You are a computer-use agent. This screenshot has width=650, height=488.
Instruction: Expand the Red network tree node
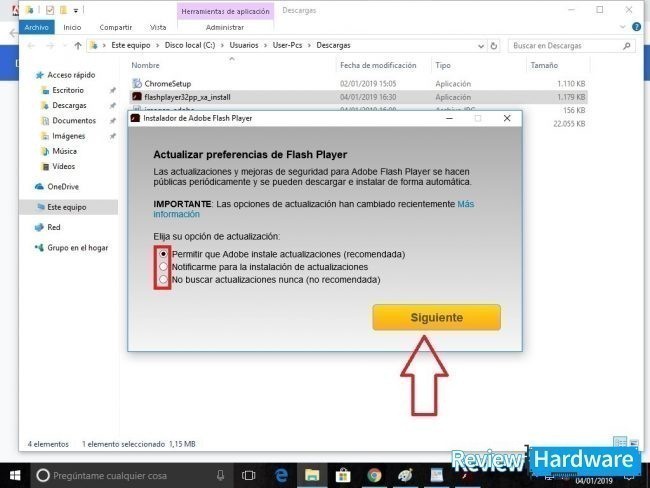tap(27, 227)
